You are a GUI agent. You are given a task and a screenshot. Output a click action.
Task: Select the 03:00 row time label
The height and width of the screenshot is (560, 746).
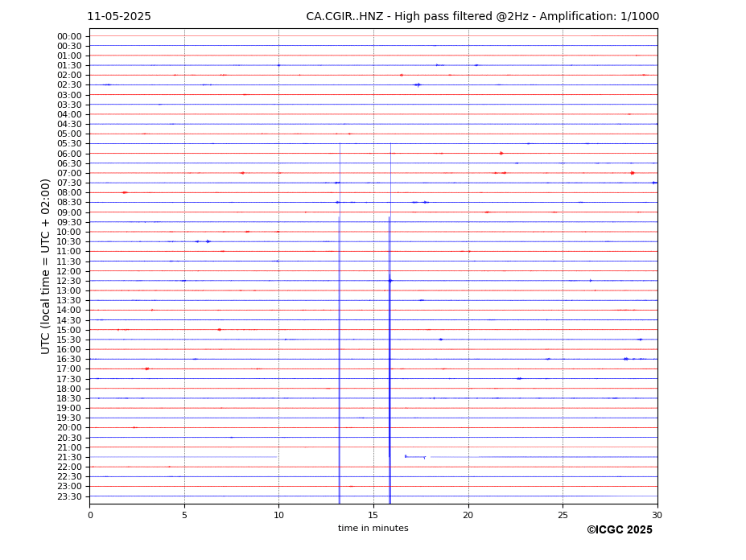point(69,95)
